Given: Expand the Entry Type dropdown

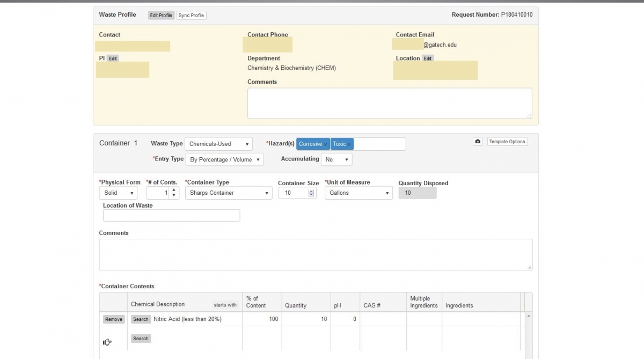Looking at the screenshot, I should coord(224,159).
